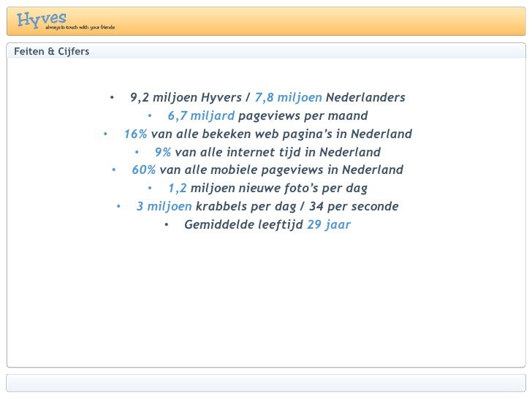Select 'miljoen nieuwe foto's per dag' text
The image size is (532, 399).
click(x=279, y=188)
